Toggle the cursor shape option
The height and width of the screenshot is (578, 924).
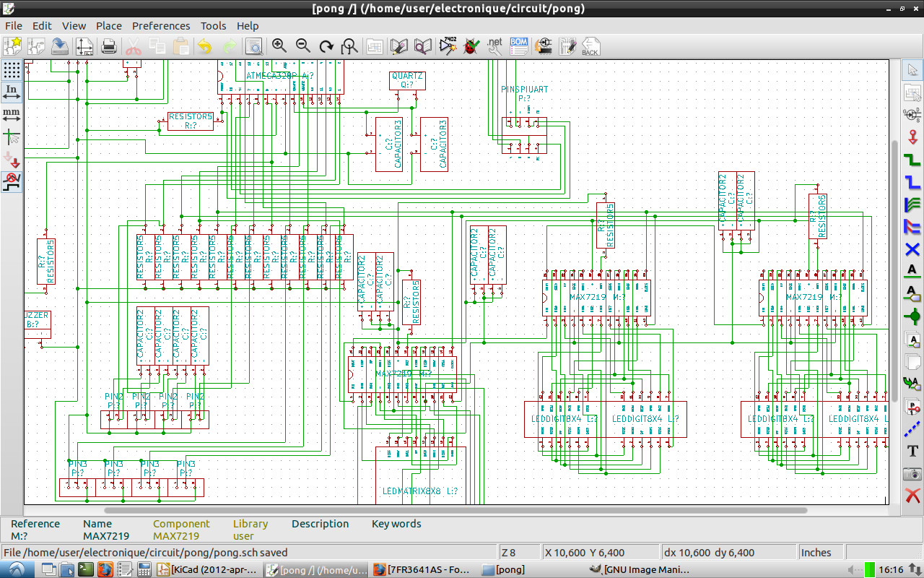pos(12,137)
